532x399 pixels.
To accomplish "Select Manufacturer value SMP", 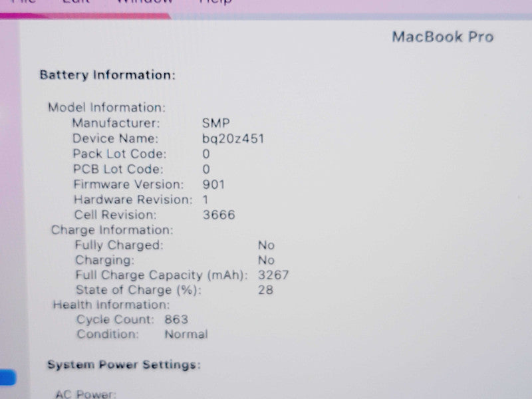I will [215, 123].
